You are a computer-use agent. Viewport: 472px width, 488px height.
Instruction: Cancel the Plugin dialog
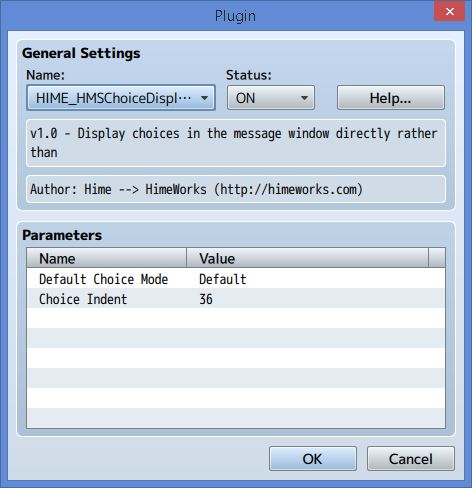coord(411,459)
